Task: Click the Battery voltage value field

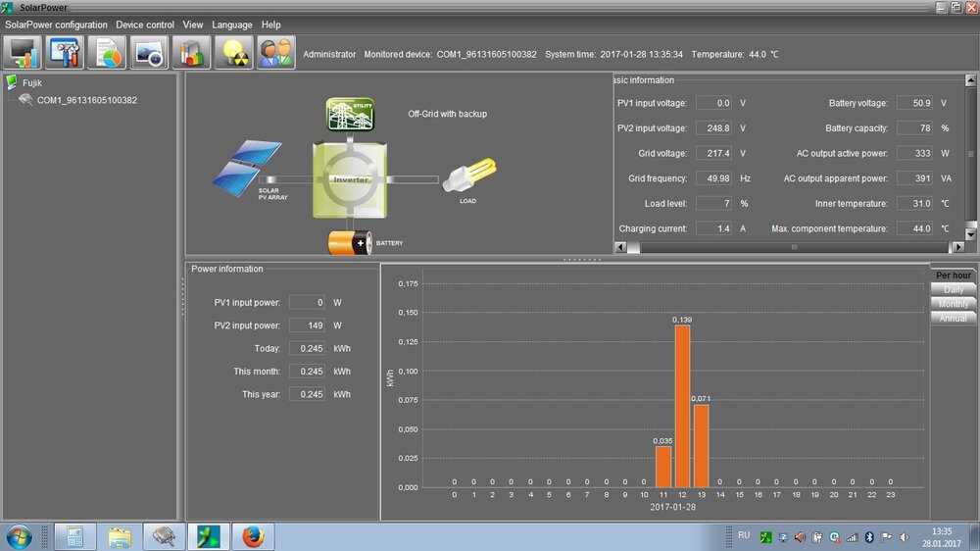Action: pos(912,103)
